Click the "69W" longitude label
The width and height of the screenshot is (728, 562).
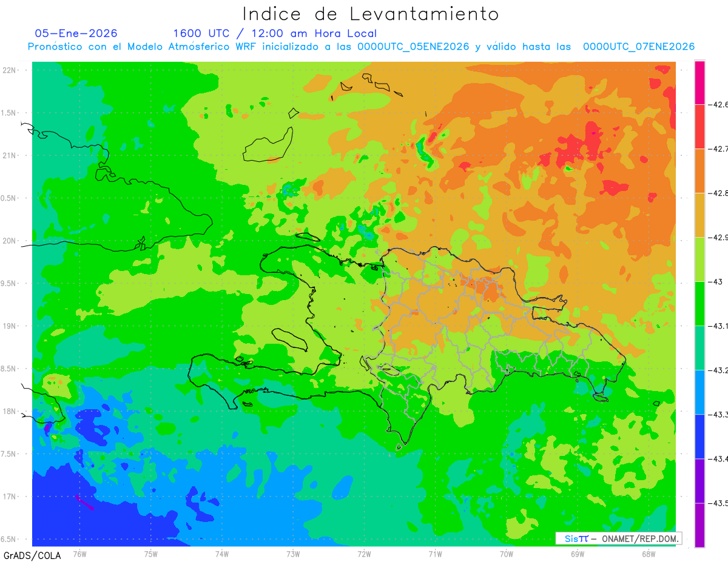pyautogui.click(x=577, y=554)
